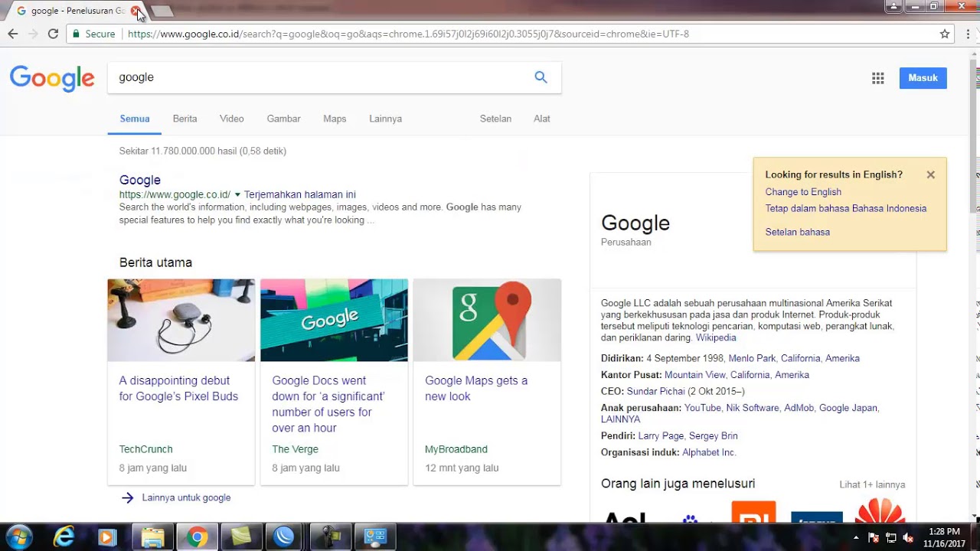The width and height of the screenshot is (980, 551).
Task: Click the network tray icon
Action: pyautogui.click(x=891, y=537)
